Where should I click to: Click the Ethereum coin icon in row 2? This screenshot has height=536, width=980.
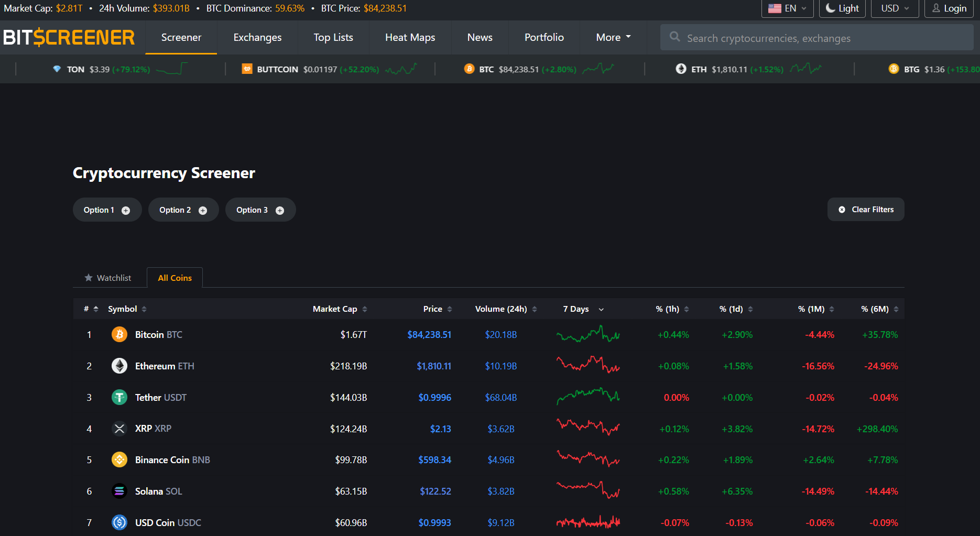tap(119, 366)
